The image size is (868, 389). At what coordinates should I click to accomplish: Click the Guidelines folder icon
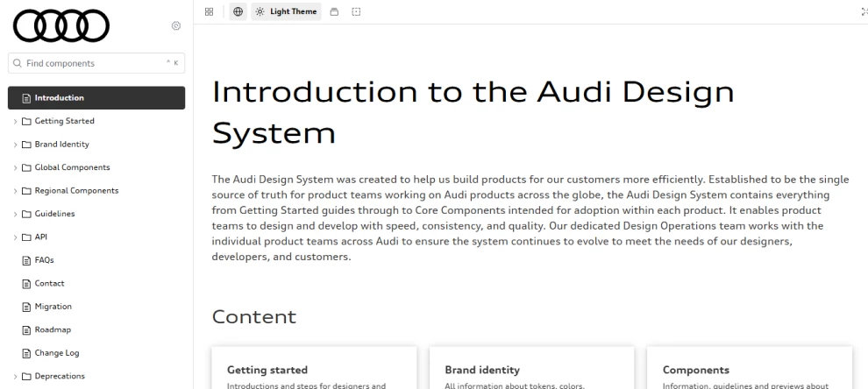click(26, 215)
